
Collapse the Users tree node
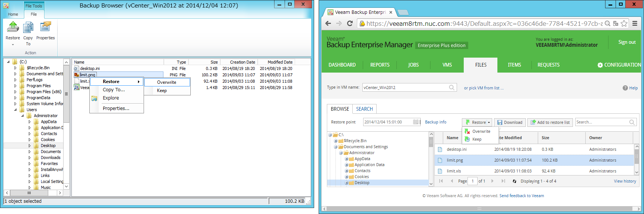tap(15, 110)
